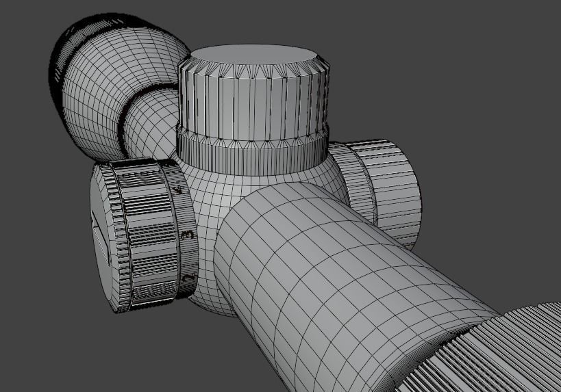This screenshot has width=561, height=392.
Task: Click the numeral 3 on the side dial
Action: tap(188, 235)
